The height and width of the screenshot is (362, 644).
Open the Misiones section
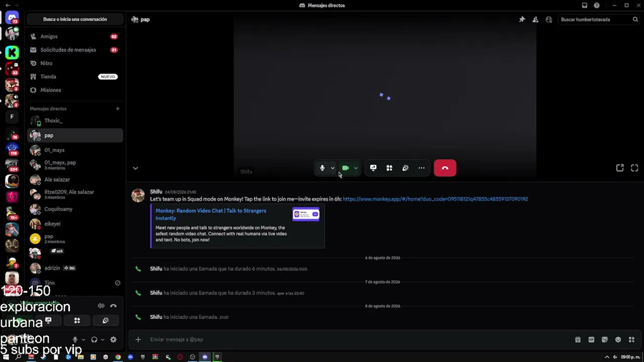(x=75, y=90)
